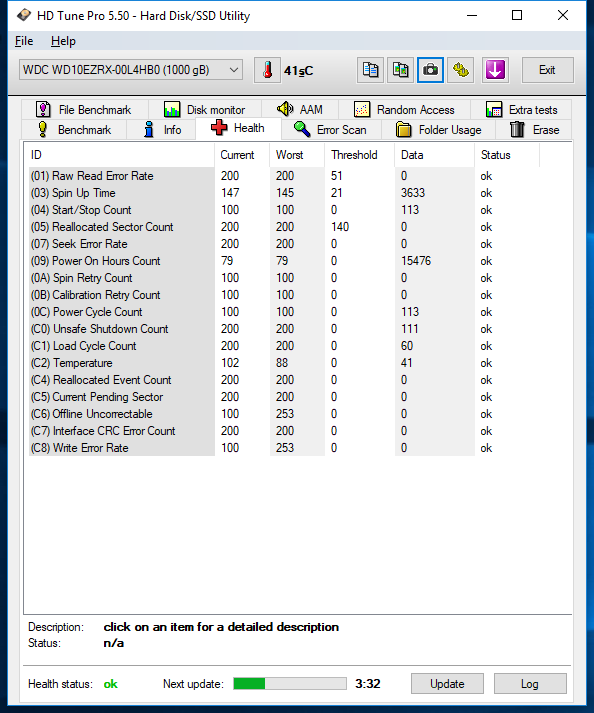Image resolution: width=594 pixels, height=713 pixels.
Task: Switch to the Error Scan tab
Action: click(331, 130)
